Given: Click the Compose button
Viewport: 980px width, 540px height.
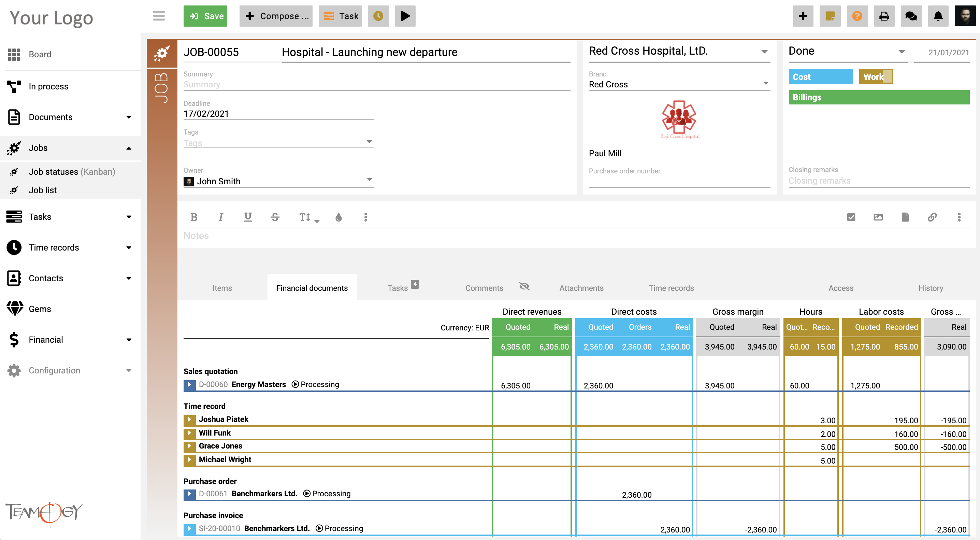Looking at the screenshot, I should pyautogui.click(x=276, y=16).
